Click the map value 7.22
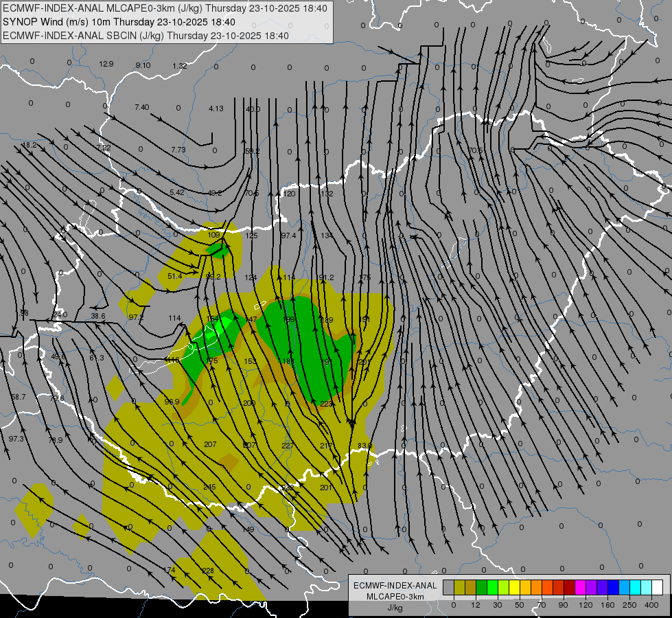This screenshot has height=618, width=672. 104,148
